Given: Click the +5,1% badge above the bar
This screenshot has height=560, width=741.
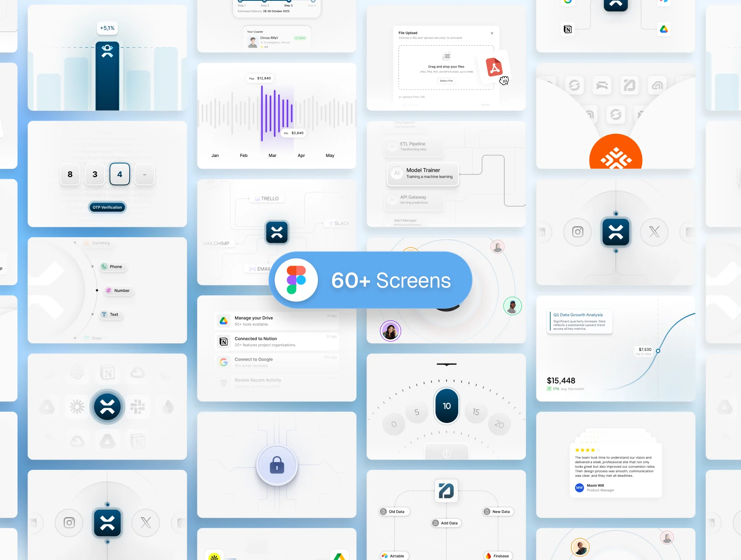Looking at the screenshot, I should (x=107, y=28).
